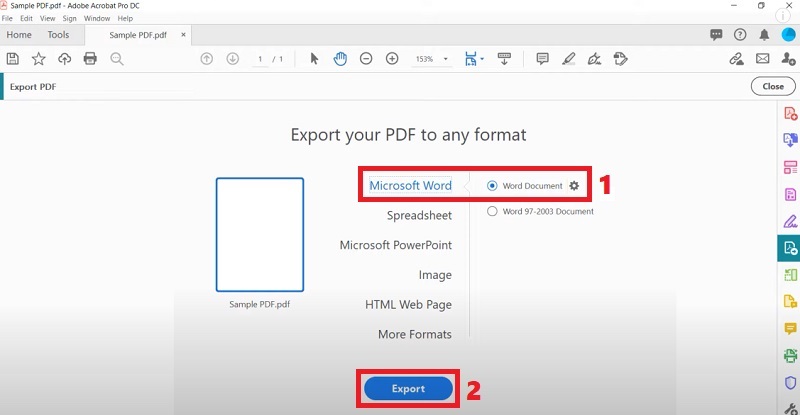
Task: Click the 153% zoom value field
Action: (x=424, y=59)
